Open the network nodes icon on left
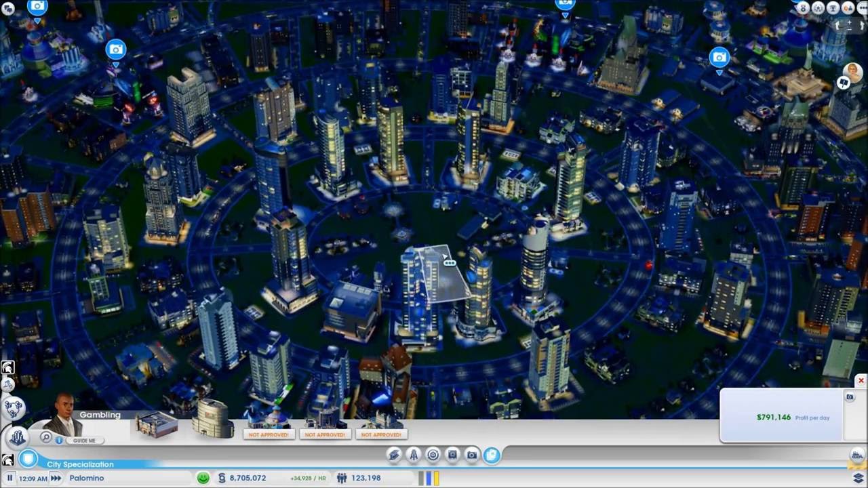This screenshot has height=488, width=868. pos(13,408)
